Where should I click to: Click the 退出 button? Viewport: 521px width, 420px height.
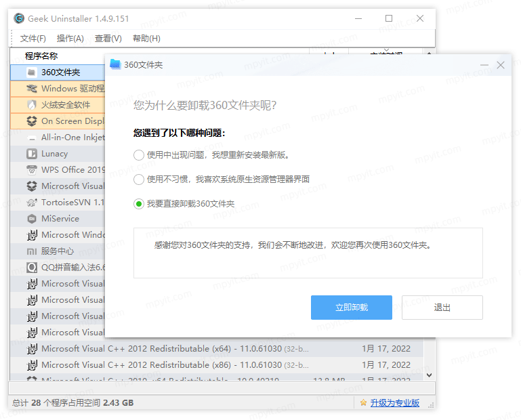coord(442,308)
